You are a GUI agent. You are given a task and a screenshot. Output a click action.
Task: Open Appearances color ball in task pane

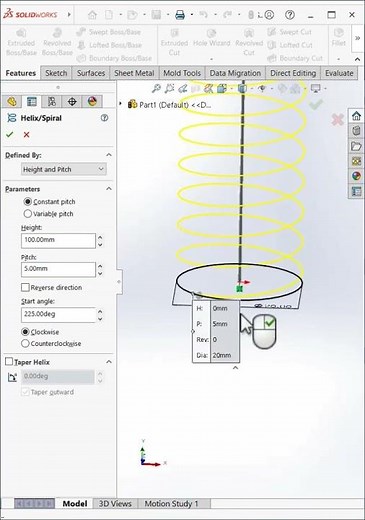(x=356, y=176)
